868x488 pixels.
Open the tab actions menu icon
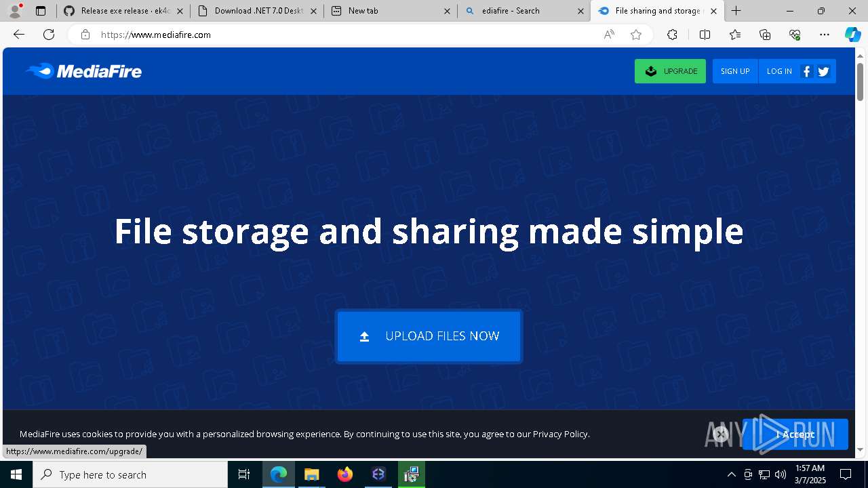click(41, 11)
